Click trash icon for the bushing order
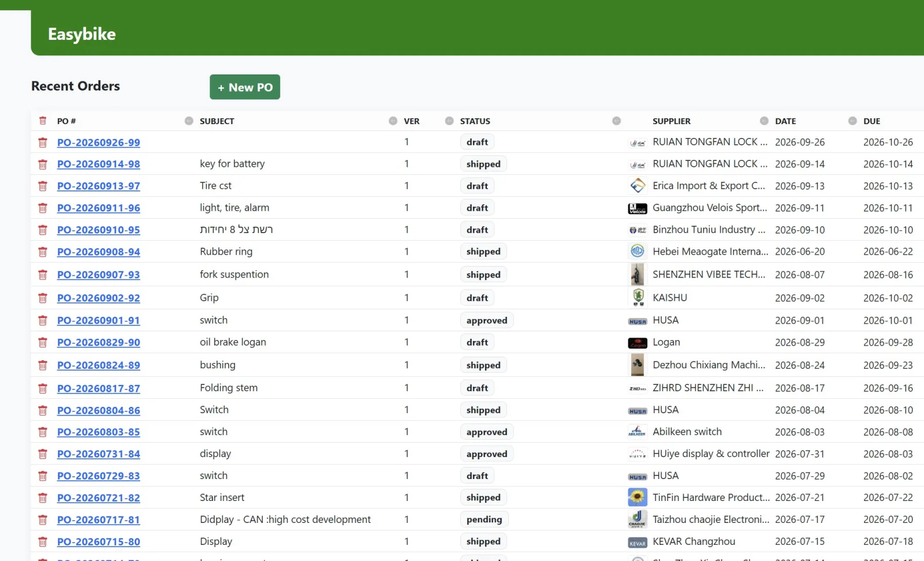Image resolution: width=924 pixels, height=561 pixels. tap(43, 365)
